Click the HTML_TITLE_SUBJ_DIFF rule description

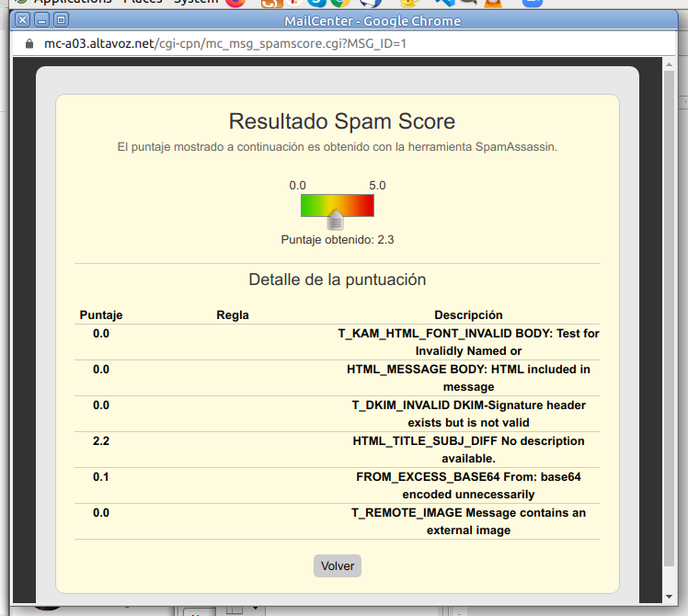[468, 450]
